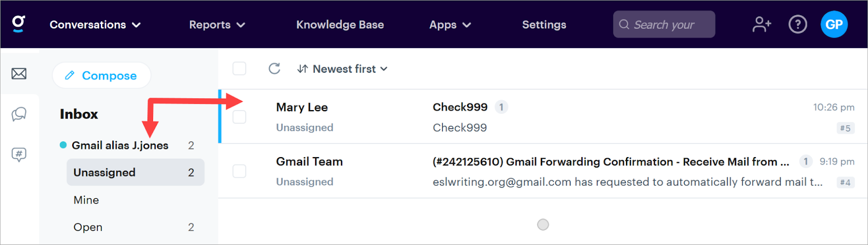Screen dimensions: 868x245
Task: Open the live chat sidebar icon
Action: coord(19,114)
